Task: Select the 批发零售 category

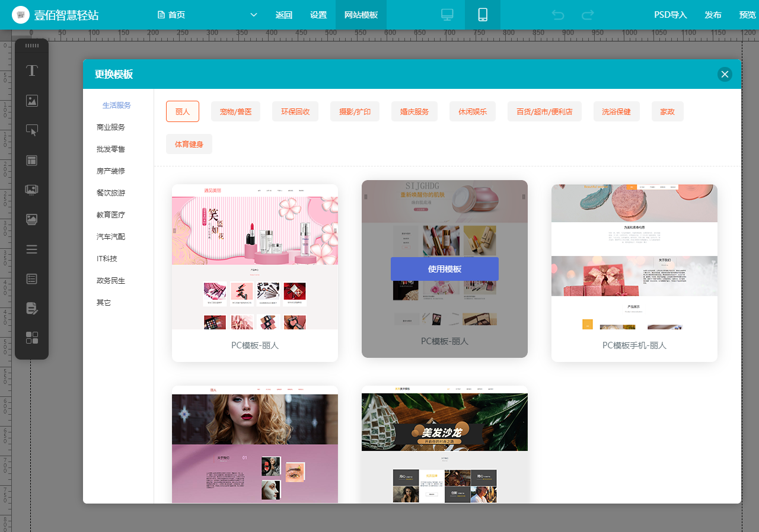Action: pyautogui.click(x=111, y=149)
